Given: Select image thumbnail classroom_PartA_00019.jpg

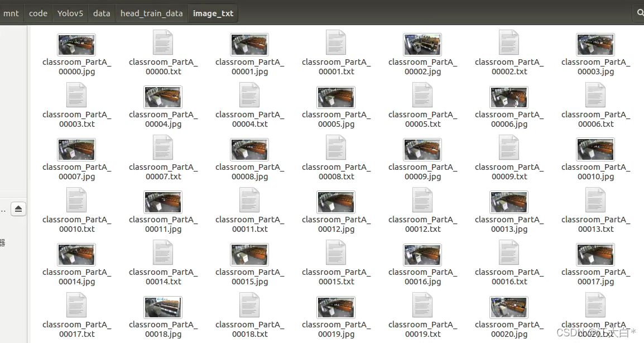Looking at the screenshot, I should (x=336, y=307).
